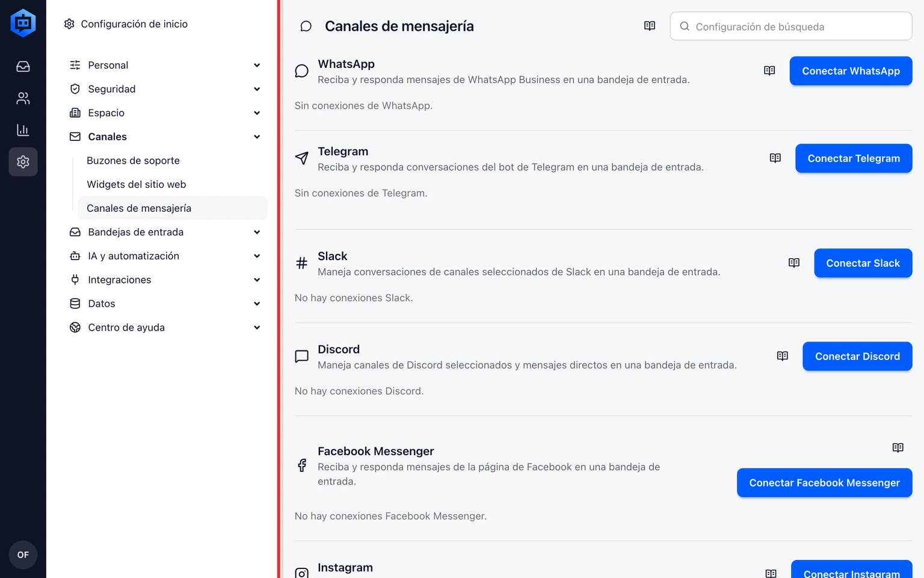The image size is (924, 578).
Task: Click the Facebook logo icon
Action: 302,465
